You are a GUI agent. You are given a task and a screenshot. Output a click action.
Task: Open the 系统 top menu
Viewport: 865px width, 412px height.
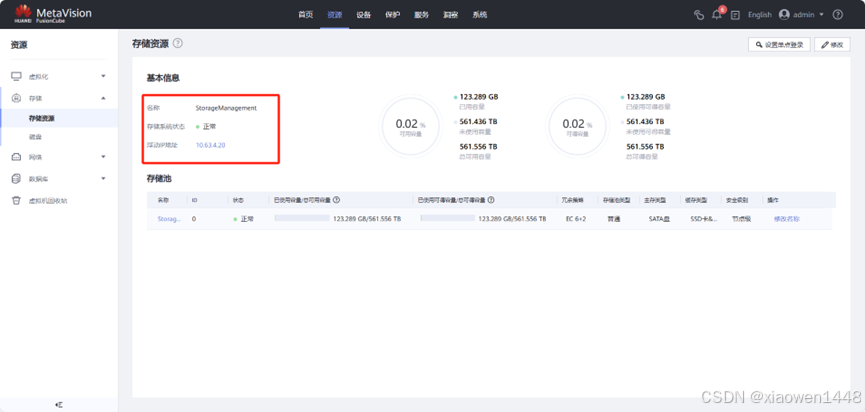tap(479, 15)
